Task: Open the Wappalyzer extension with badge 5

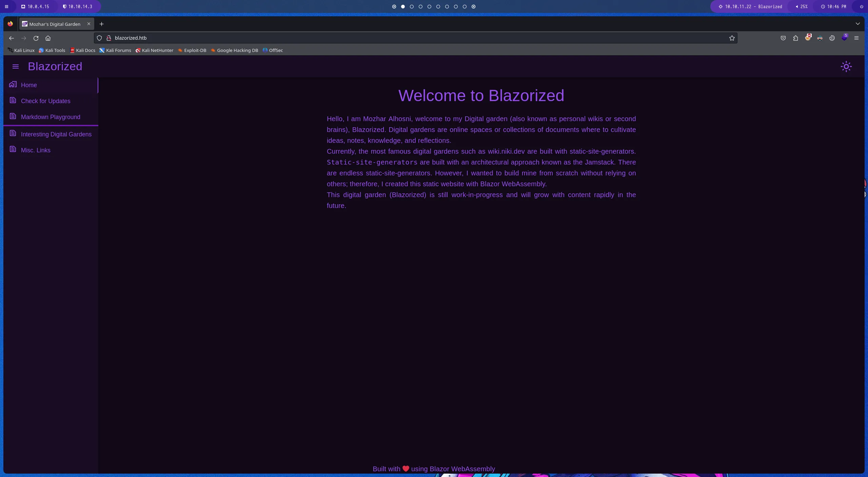Action: [x=844, y=38]
